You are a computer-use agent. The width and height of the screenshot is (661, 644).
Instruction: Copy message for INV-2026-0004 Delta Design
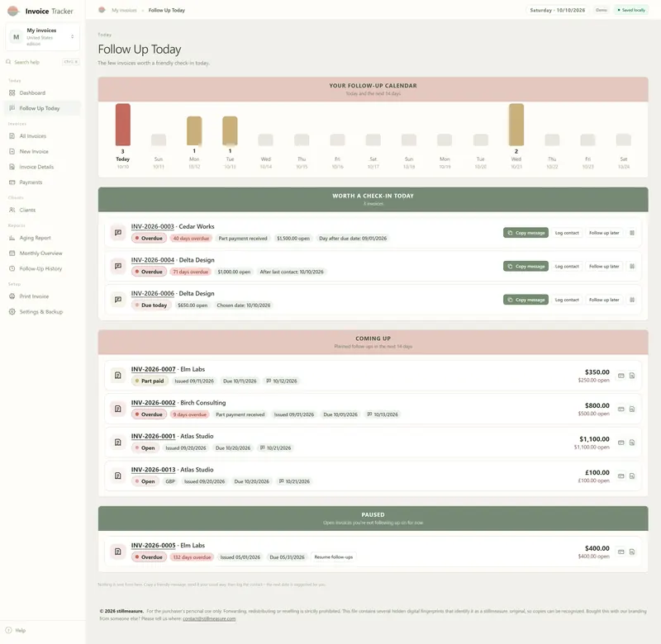525,266
